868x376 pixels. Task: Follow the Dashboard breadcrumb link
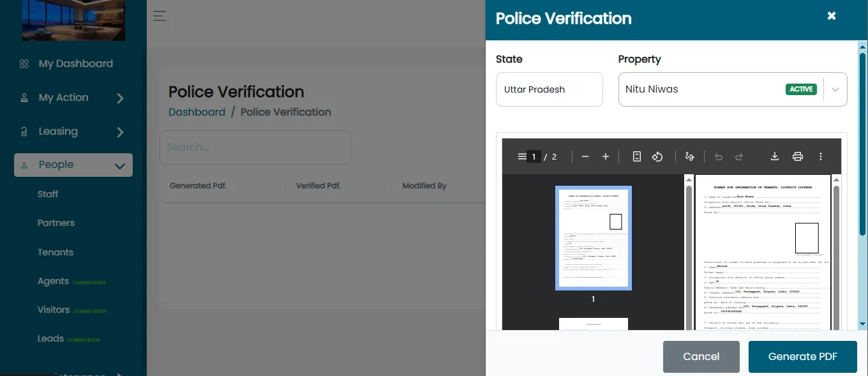click(x=197, y=112)
